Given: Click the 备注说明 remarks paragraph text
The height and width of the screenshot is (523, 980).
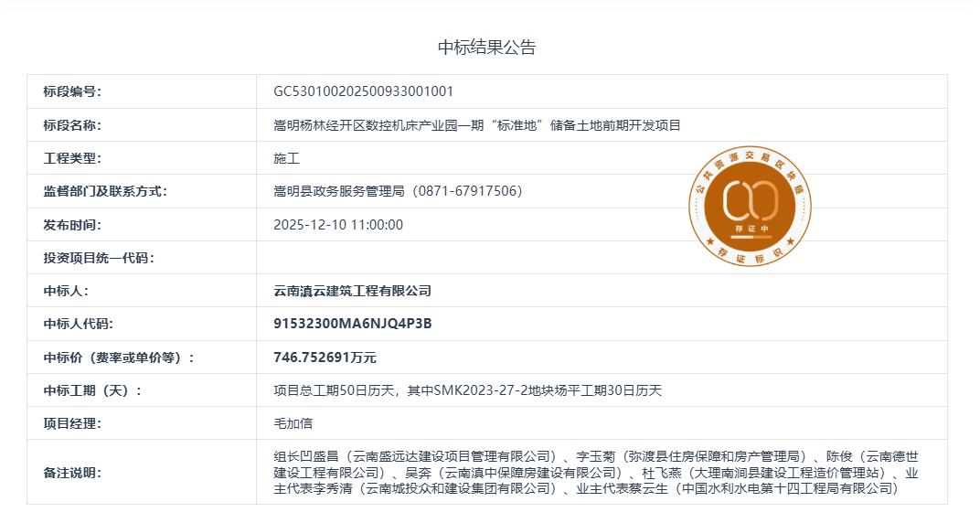Looking at the screenshot, I should 594,473.
